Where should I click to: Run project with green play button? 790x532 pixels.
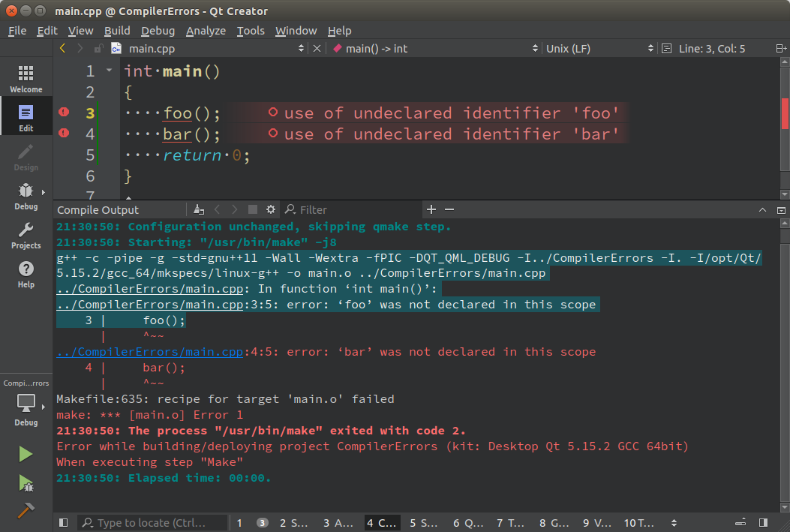[26, 454]
